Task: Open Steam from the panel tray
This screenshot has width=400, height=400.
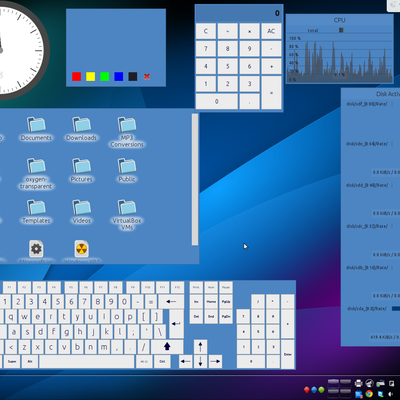Action: (369, 383)
